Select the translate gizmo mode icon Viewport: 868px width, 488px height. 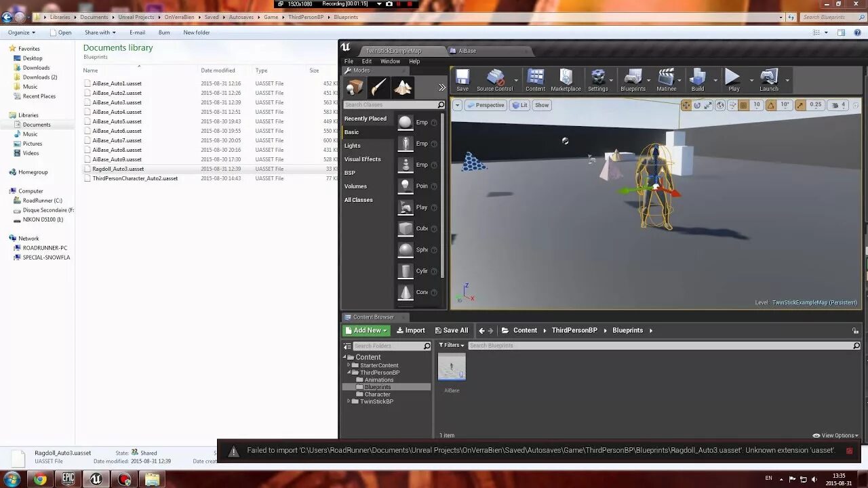pos(686,105)
